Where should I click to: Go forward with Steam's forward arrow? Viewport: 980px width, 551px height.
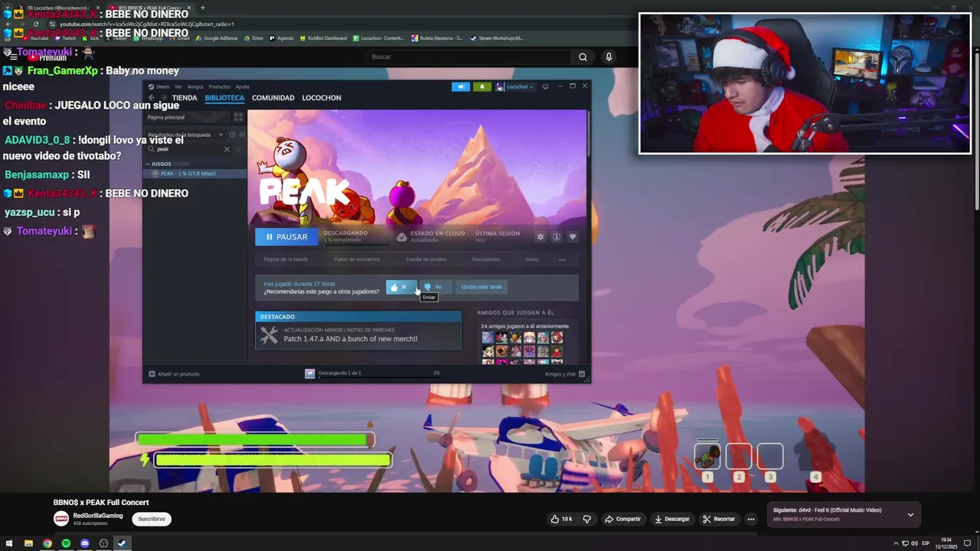click(x=163, y=98)
